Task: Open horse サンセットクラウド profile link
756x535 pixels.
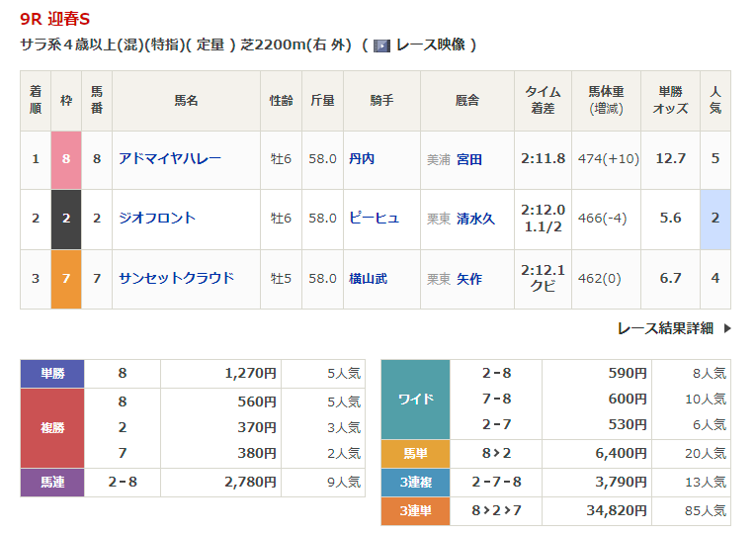Action: coord(176,278)
